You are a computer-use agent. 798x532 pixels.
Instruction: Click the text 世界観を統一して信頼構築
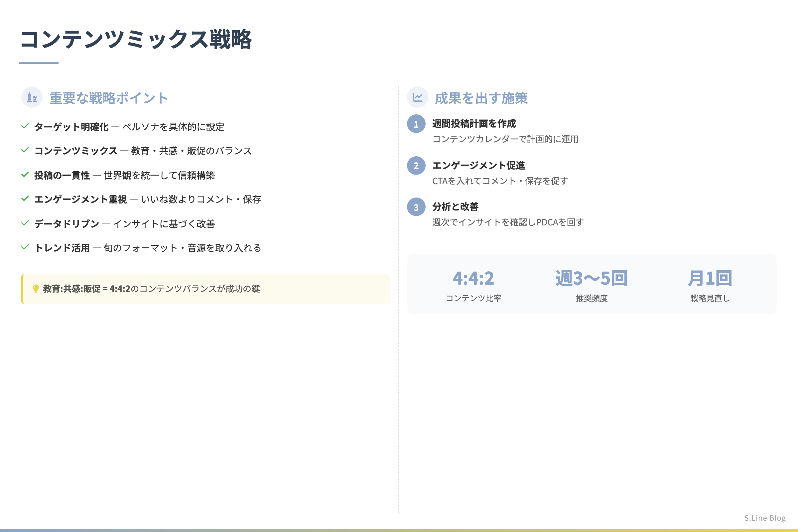160,176
